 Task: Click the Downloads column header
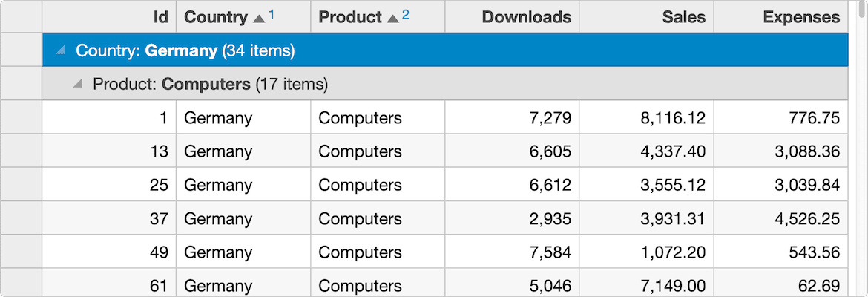pyautogui.click(x=512, y=17)
